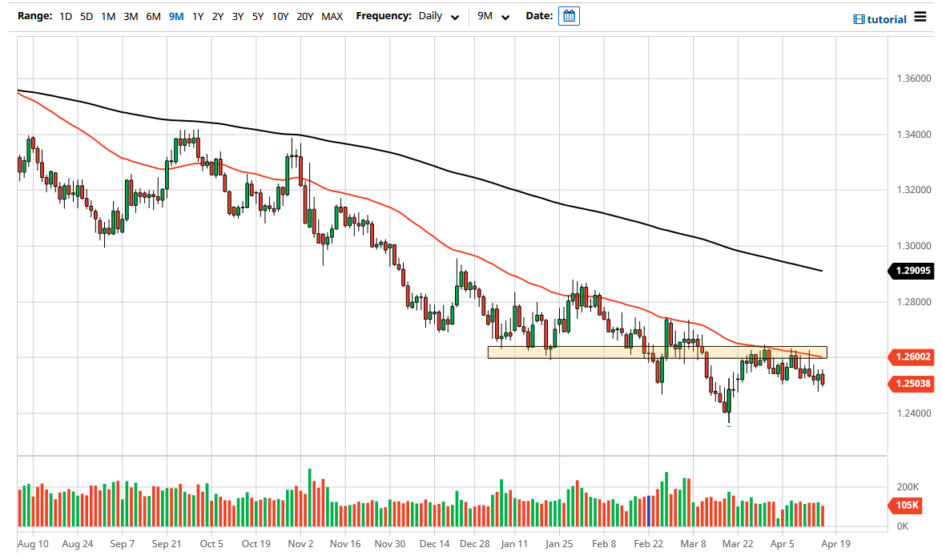Click the orange 1.25038 price tag

pos(913,384)
